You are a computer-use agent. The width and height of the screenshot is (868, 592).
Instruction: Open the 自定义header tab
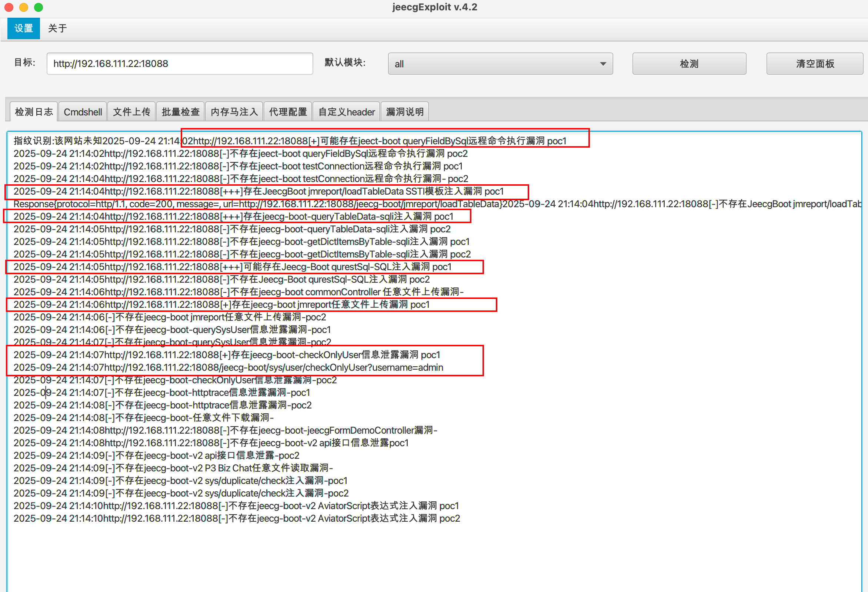pyautogui.click(x=346, y=112)
